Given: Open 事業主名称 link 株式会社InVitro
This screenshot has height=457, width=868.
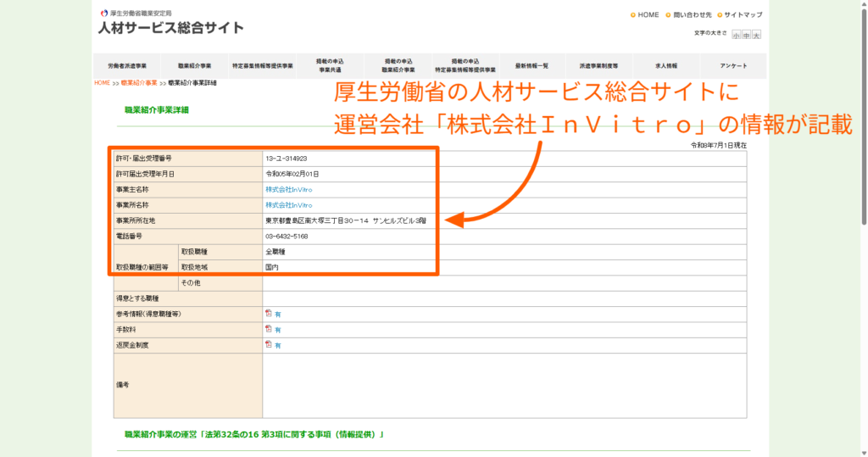Looking at the screenshot, I should (x=288, y=189).
